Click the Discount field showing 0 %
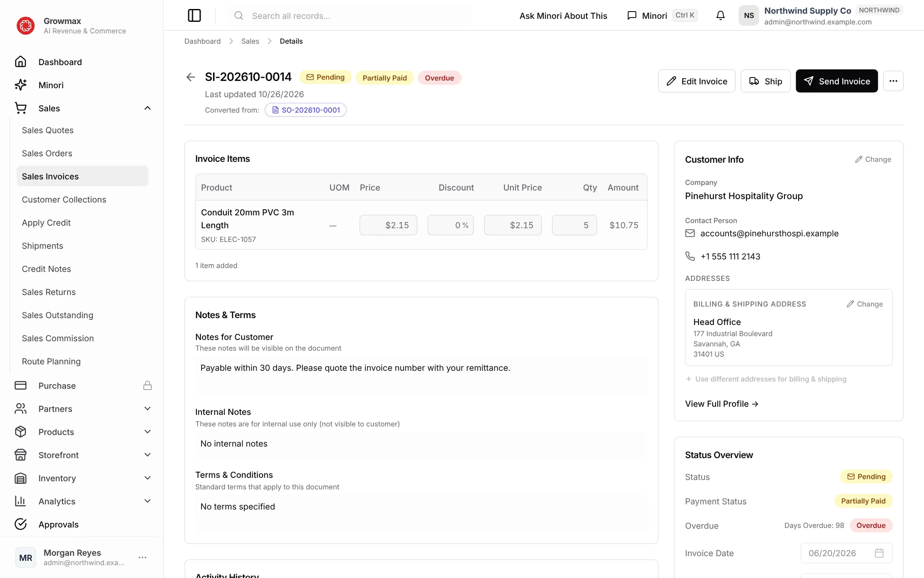 (x=450, y=225)
